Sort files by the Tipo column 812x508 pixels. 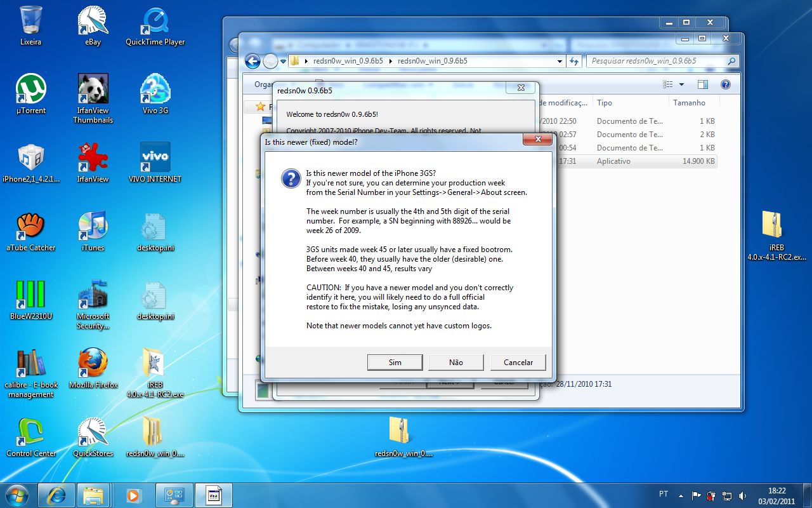click(x=631, y=103)
